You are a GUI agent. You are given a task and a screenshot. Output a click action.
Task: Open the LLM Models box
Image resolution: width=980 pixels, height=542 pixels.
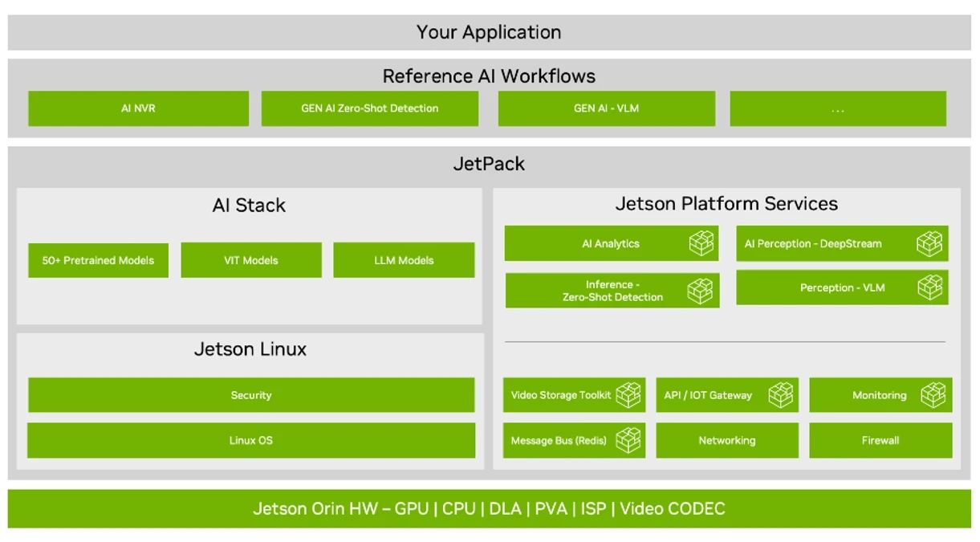[404, 260]
